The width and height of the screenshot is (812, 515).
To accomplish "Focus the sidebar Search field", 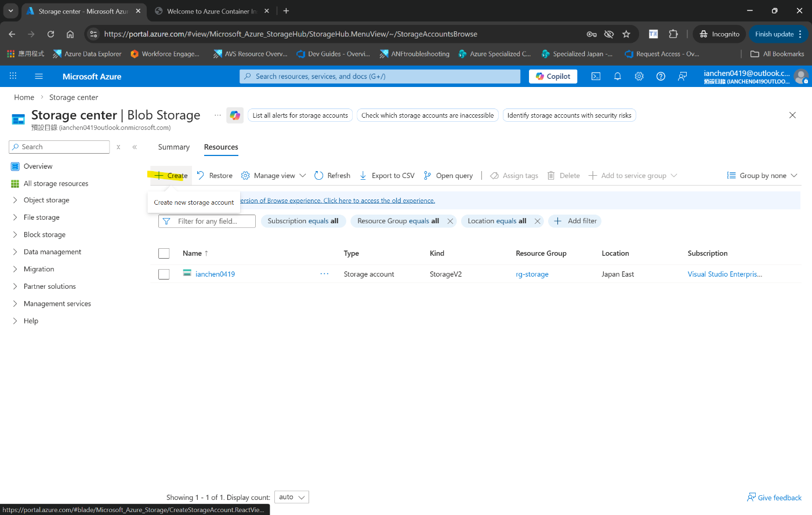I will click(59, 147).
